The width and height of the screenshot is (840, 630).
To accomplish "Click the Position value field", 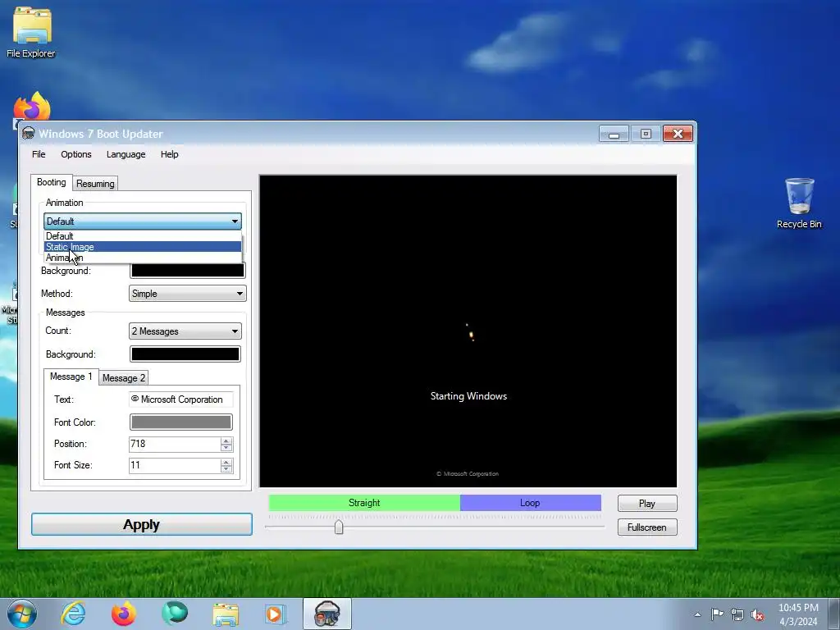I will [x=175, y=444].
